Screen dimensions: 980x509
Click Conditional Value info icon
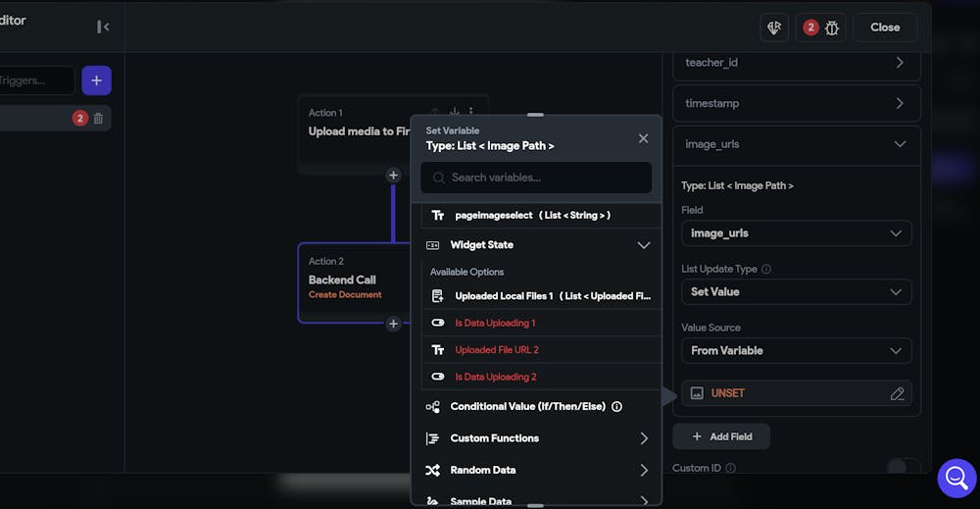point(616,406)
